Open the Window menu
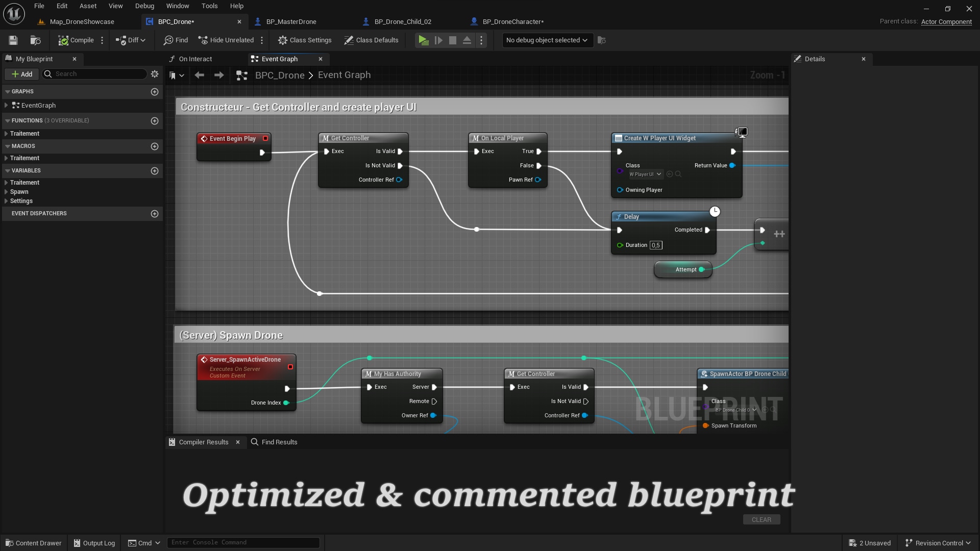 point(178,6)
